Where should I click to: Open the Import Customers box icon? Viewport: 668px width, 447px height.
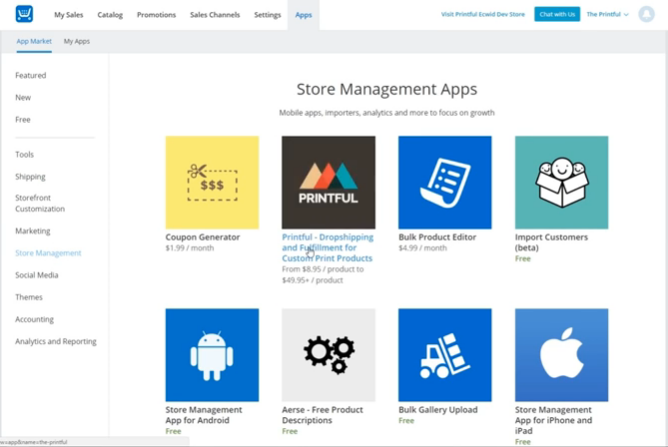tap(561, 182)
